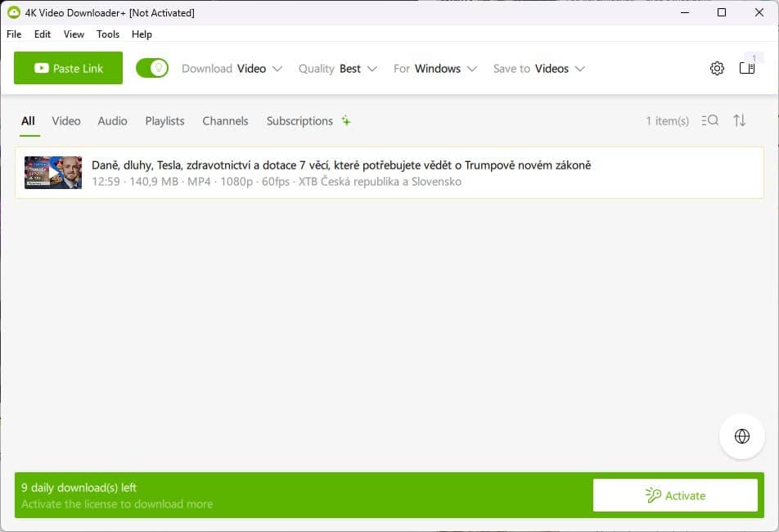Open the View menu
Screen dimensions: 779x532
pos(74,34)
